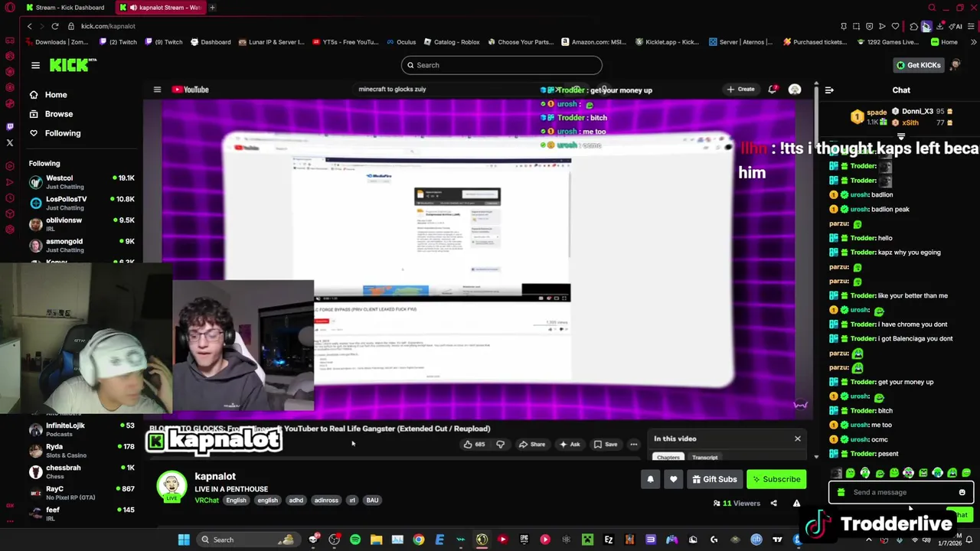The image size is (980, 551).
Task: Open the Catalog - Roblox bookmark
Action: click(x=451, y=42)
